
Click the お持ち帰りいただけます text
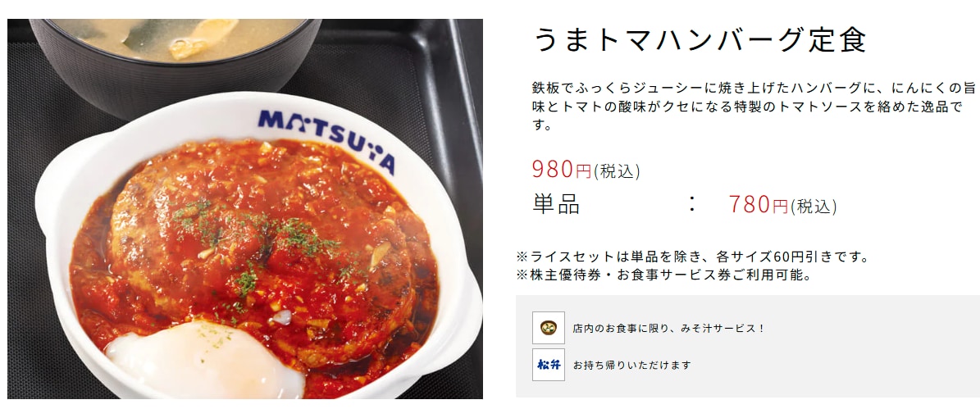[632, 366]
